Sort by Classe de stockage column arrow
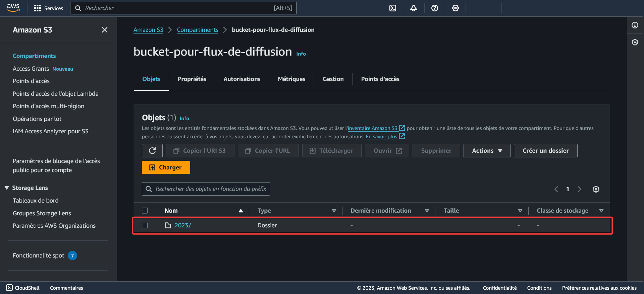Screen dimensions: 644x294 [x=601, y=211]
